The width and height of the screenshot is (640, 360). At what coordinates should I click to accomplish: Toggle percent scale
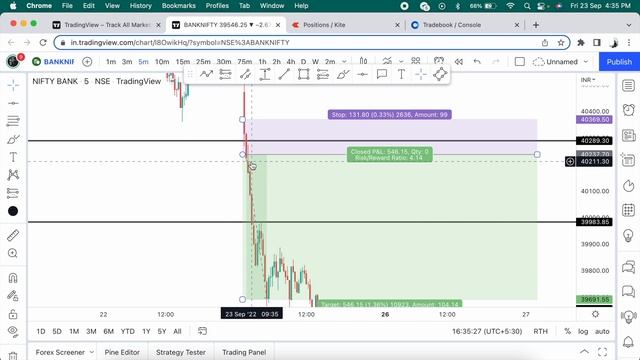coord(567,331)
